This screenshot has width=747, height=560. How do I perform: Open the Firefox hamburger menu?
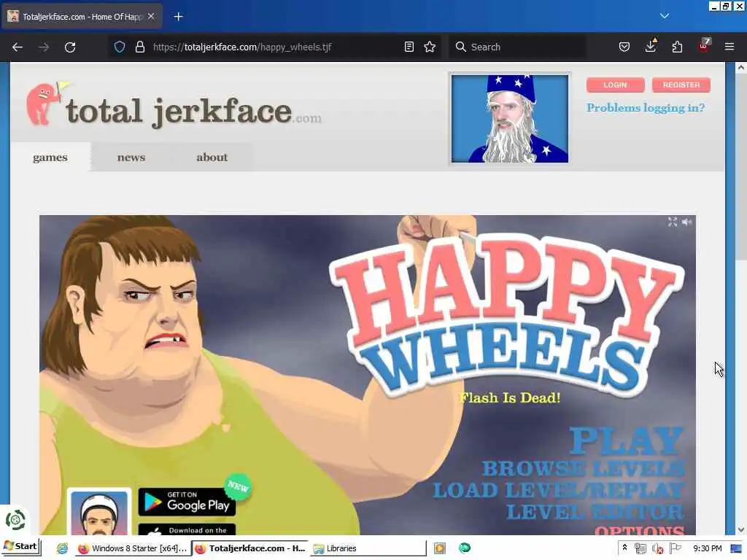[x=729, y=47]
